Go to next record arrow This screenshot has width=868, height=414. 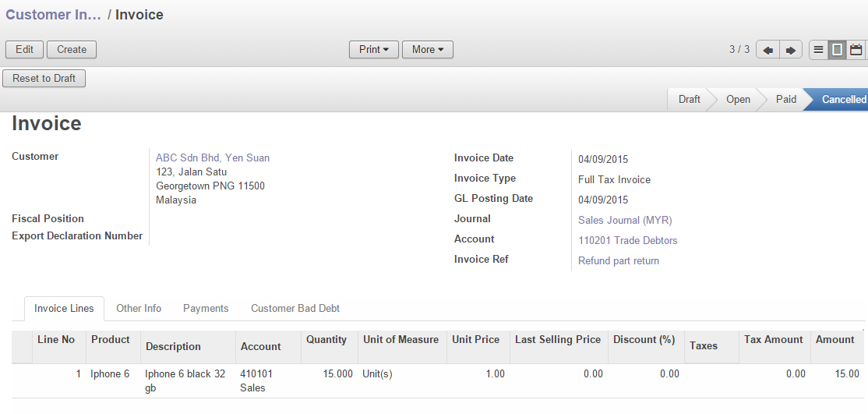click(791, 50)
